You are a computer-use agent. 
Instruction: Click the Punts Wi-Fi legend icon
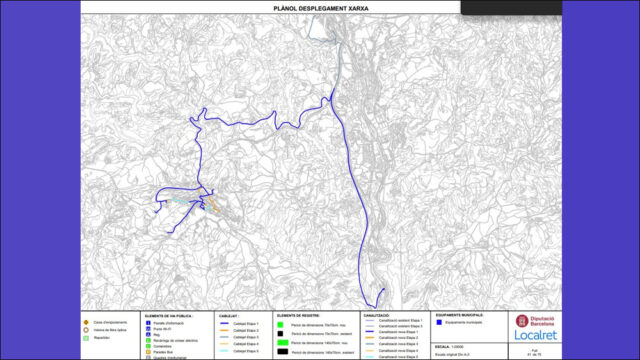148,329
